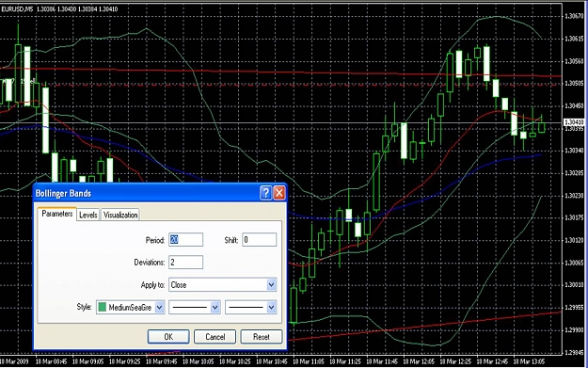Screen dimensions: 588x368
Task: Click the Cancel button
Action: (215, 337)
